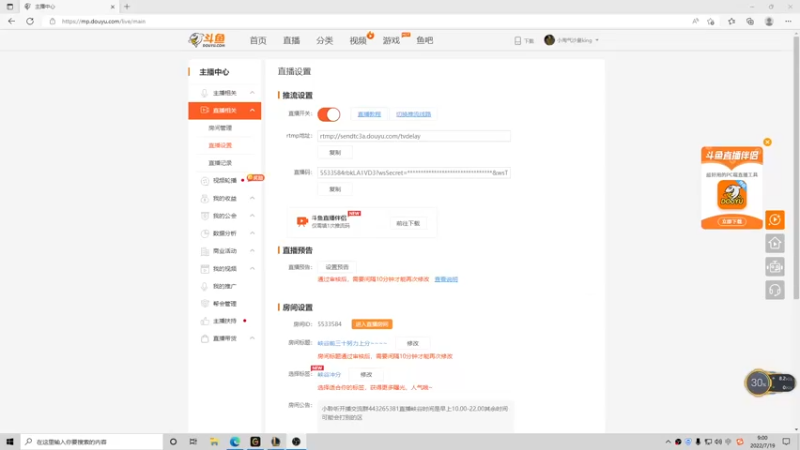This screenshot has height=450, width=800.
Task: Open 查看说明 link under live preview
Action: pyautogui.click(x=446, y=280)
